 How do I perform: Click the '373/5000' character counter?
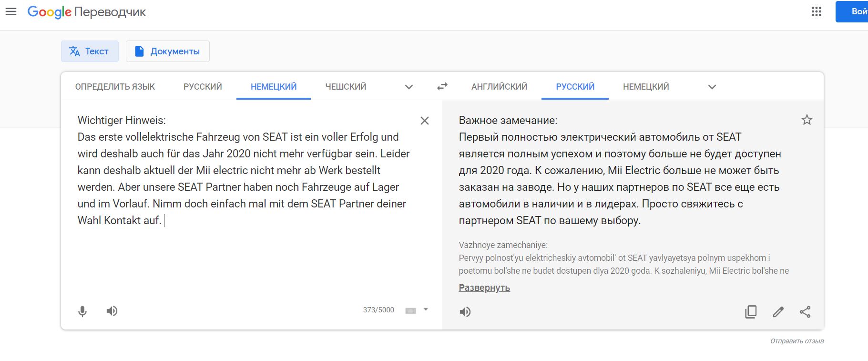point(378,310)
